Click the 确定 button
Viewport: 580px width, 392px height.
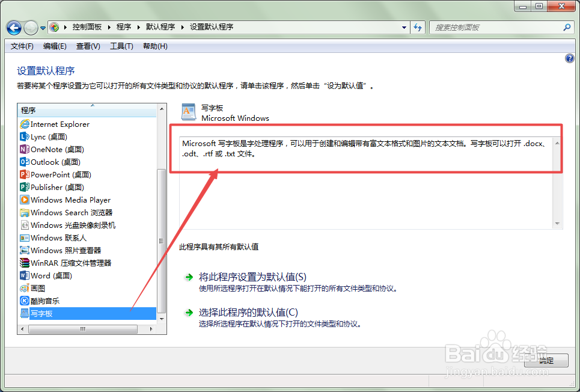546,361
